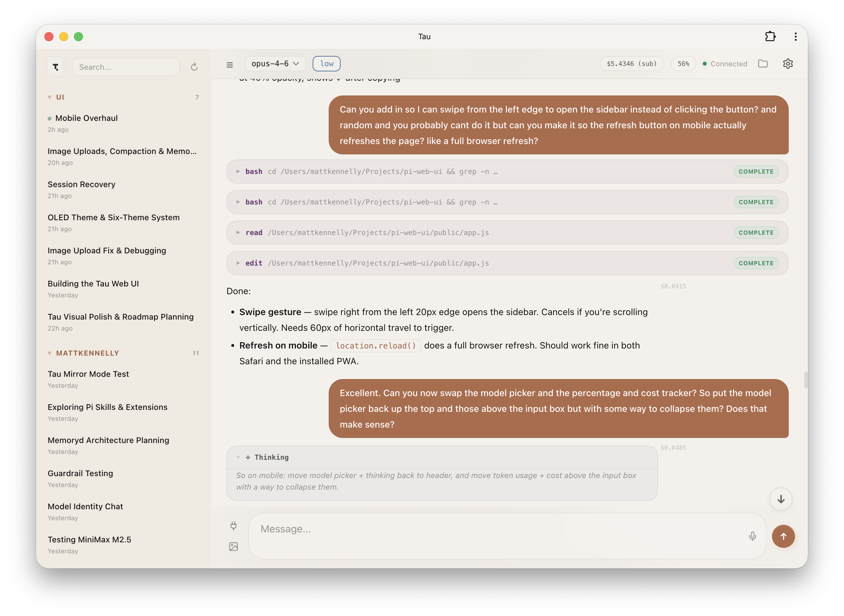Toggle sidebar with the hamburger icon
The width and height of the screenshot is (844, 616).
[230, 65]
